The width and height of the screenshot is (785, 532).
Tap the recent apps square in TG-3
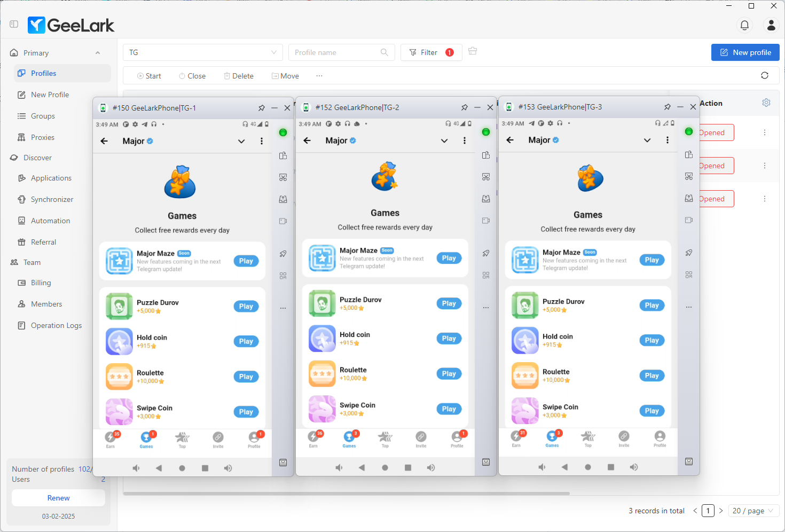(611, 467)
